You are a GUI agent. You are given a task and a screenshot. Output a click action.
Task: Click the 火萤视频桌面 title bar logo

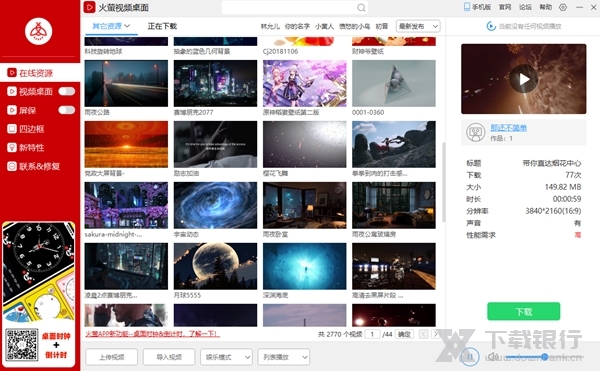tap(89, 7)
